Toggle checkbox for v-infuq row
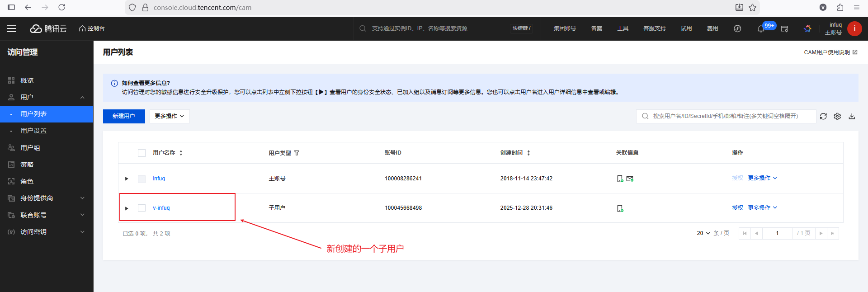This screenshot has height=292, width=868. tap(142, 208)
